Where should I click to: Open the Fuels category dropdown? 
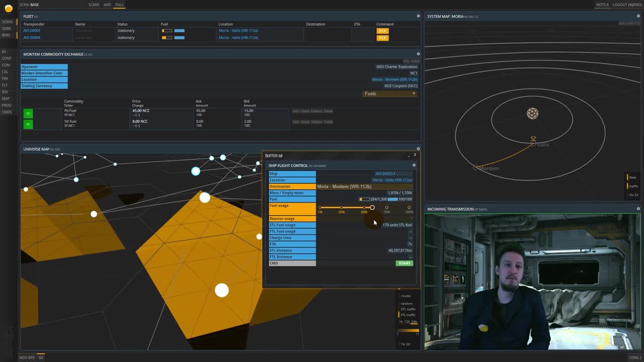point(389,94)
